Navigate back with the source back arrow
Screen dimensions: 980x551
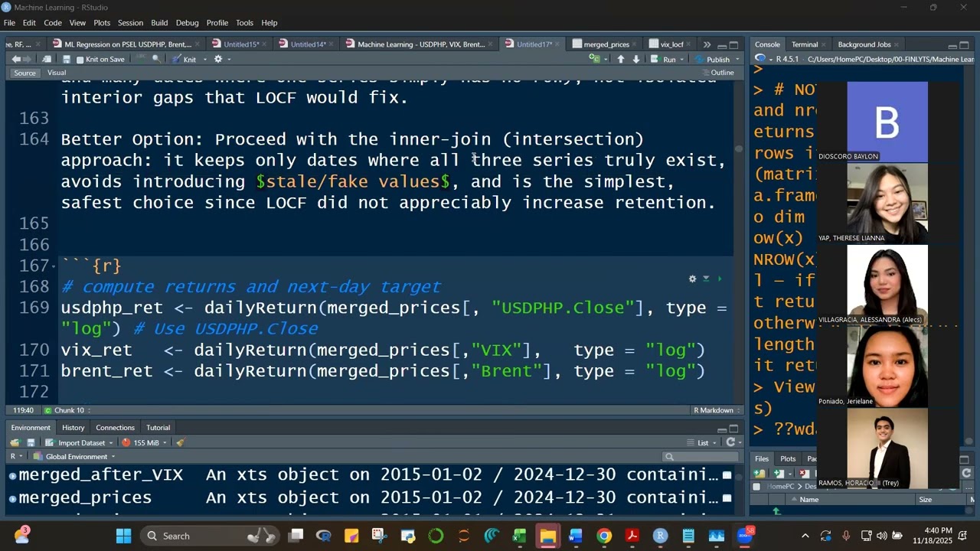click(x=16, y=60)
